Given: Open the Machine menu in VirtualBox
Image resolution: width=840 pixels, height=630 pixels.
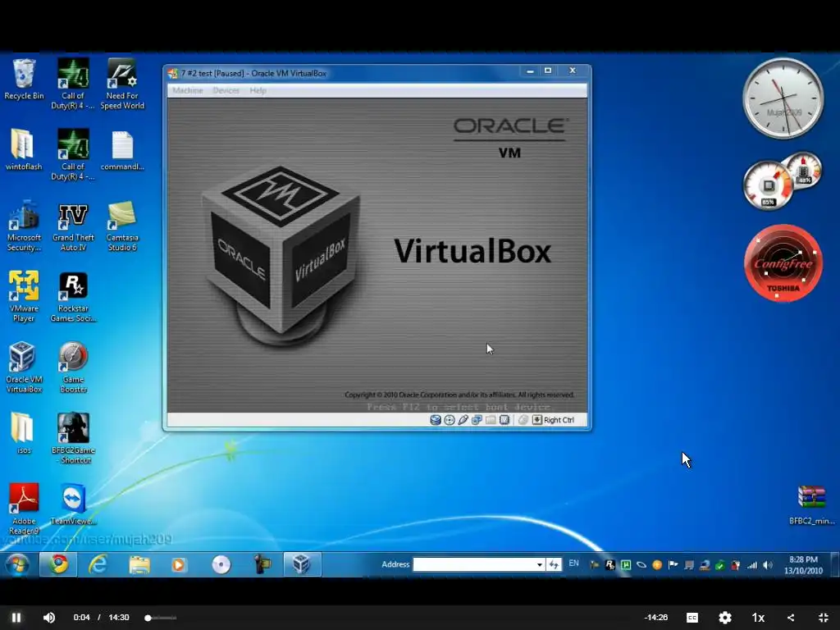Looking at the screenshot, I should (188, 90).
